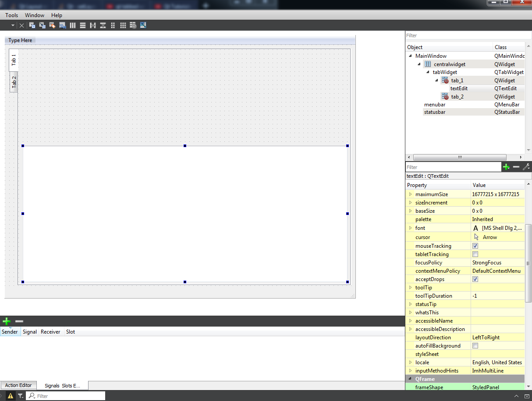
Task: Click the green plus to add dynamic property
Action: pos(506,167)
